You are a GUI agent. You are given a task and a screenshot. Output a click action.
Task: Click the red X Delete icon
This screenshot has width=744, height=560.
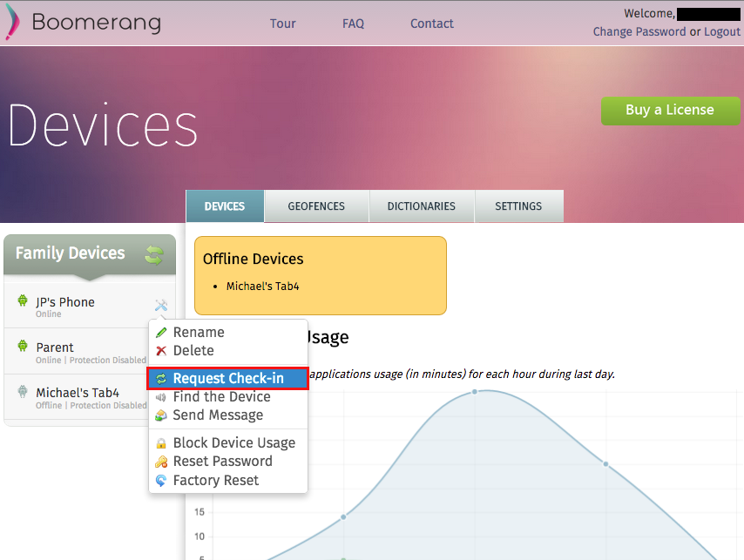161,351
